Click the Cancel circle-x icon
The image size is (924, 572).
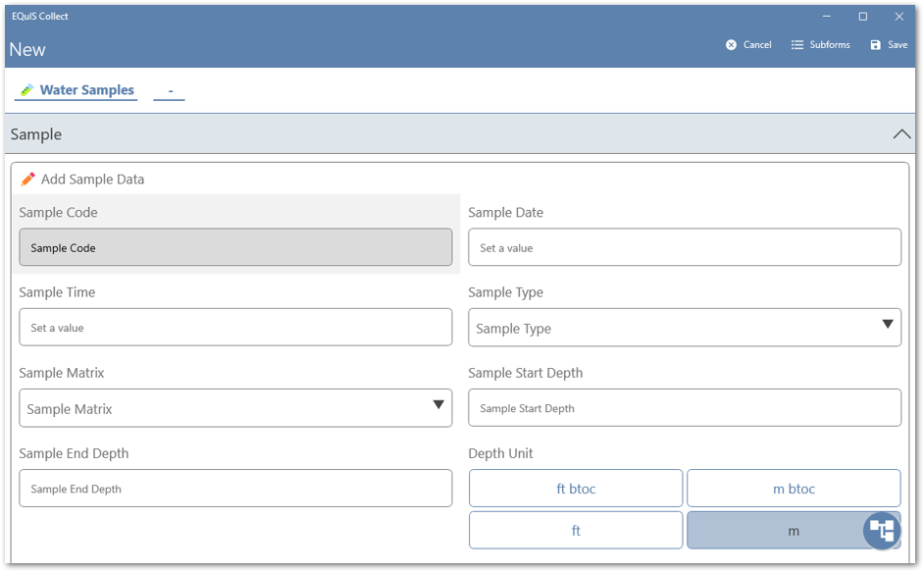point(731,44)
